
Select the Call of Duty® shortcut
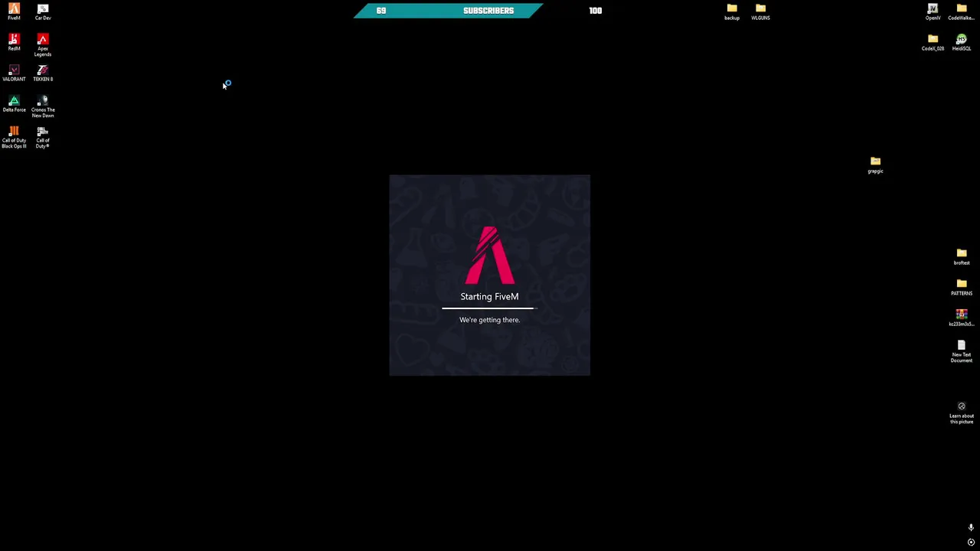[43, 136]
